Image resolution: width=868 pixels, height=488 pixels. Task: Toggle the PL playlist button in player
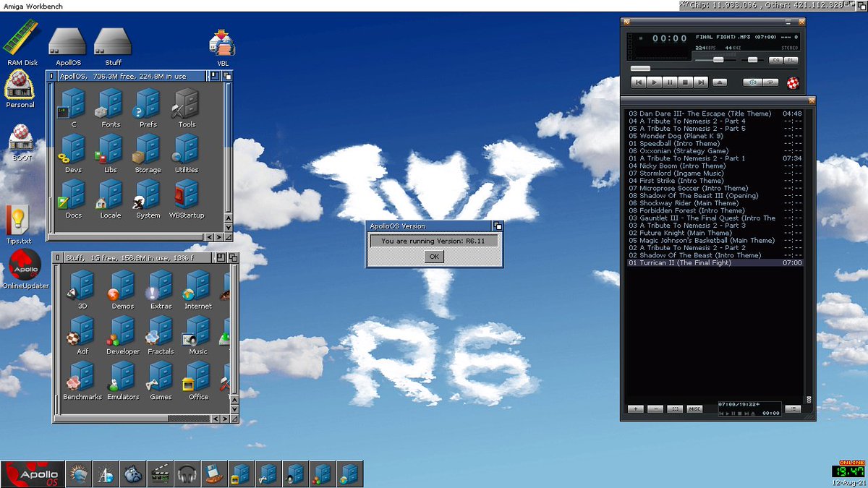pos(791,60)
